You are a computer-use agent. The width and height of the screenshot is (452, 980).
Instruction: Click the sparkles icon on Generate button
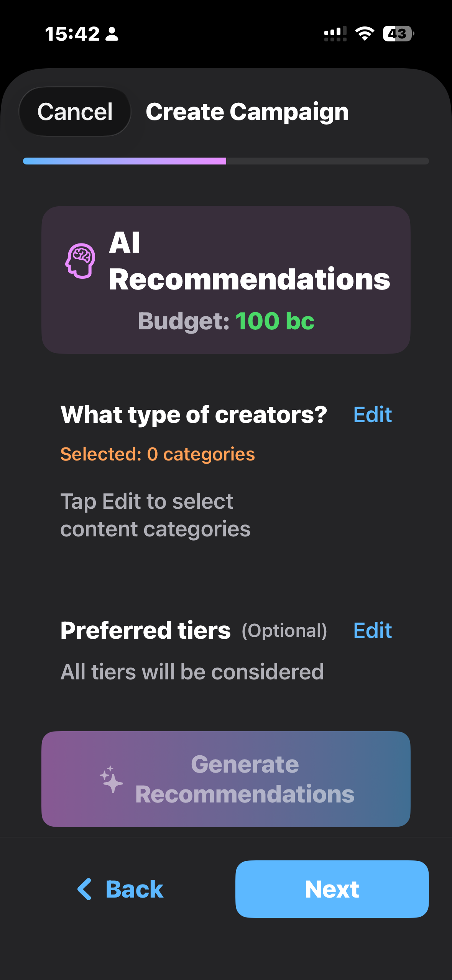click(x=111, y=779)
